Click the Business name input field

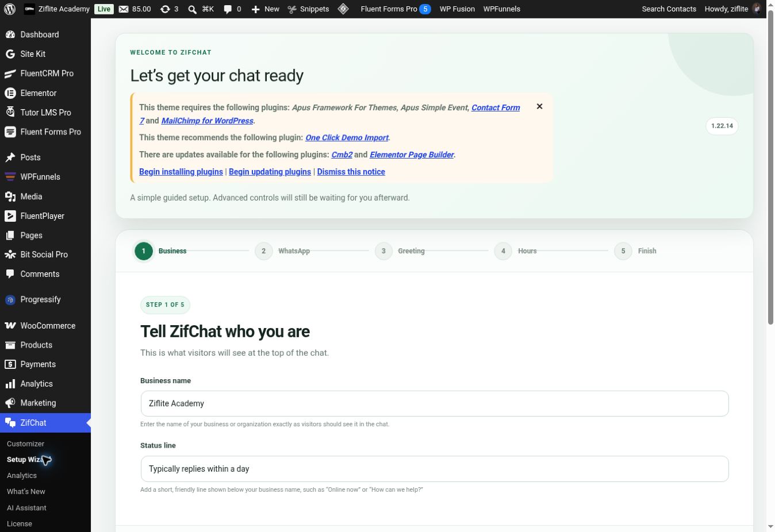435,403
